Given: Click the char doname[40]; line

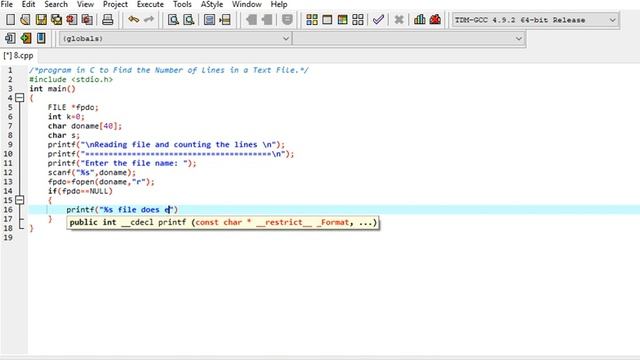Looking at the screenshot, I should click(84, 126).
